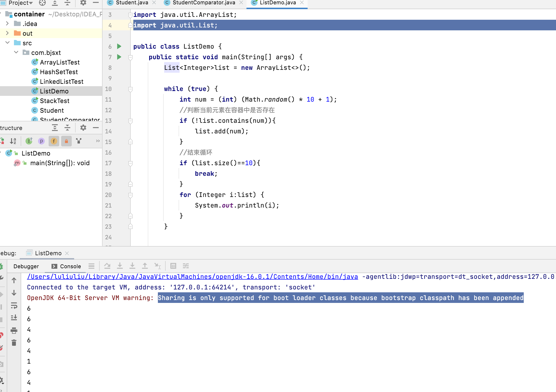556x392 pixels.
Task: Click line number 11 in gutter
Action: [108, 100]
